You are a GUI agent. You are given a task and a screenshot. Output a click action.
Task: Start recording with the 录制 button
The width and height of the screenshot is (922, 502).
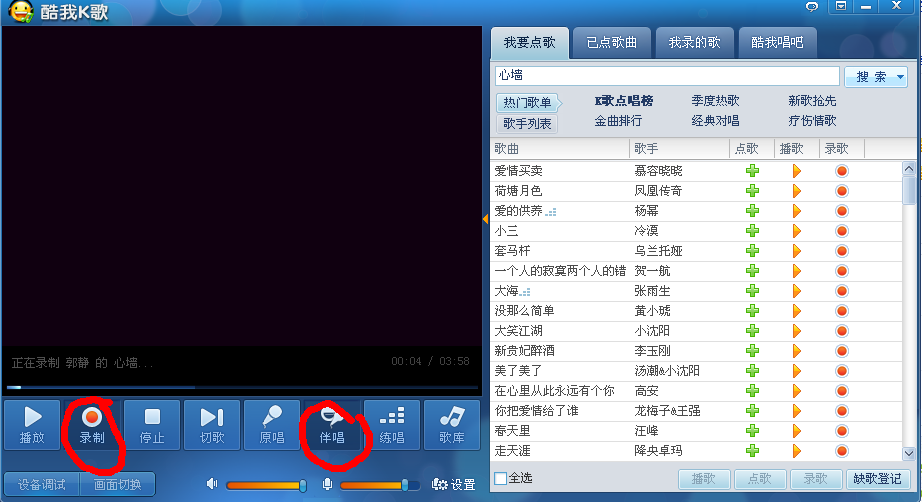click(92, 424)
